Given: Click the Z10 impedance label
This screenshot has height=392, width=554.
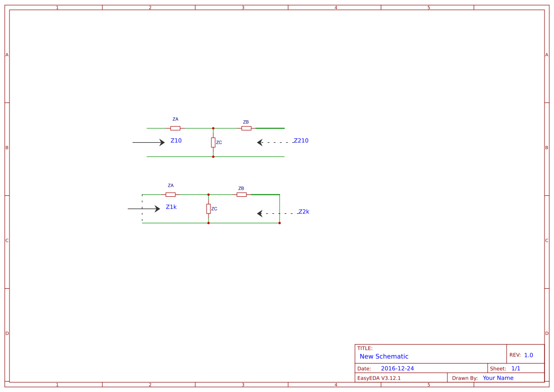Looking at the screenshot, I should pos(175,140).
